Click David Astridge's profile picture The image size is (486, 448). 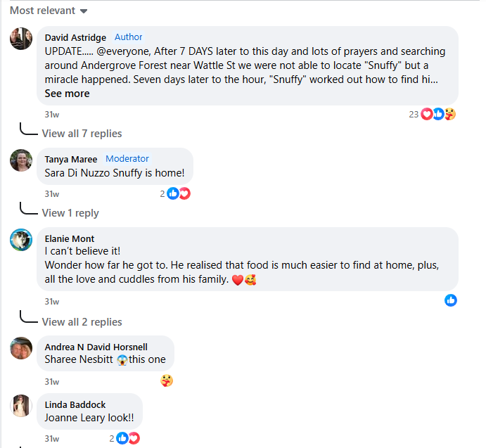point(21,39)
